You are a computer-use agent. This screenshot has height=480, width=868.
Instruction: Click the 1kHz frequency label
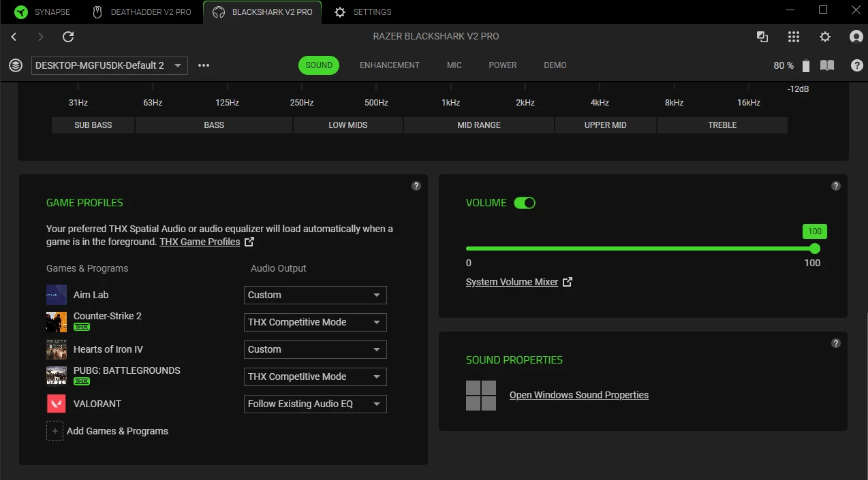tap(450, 103)
